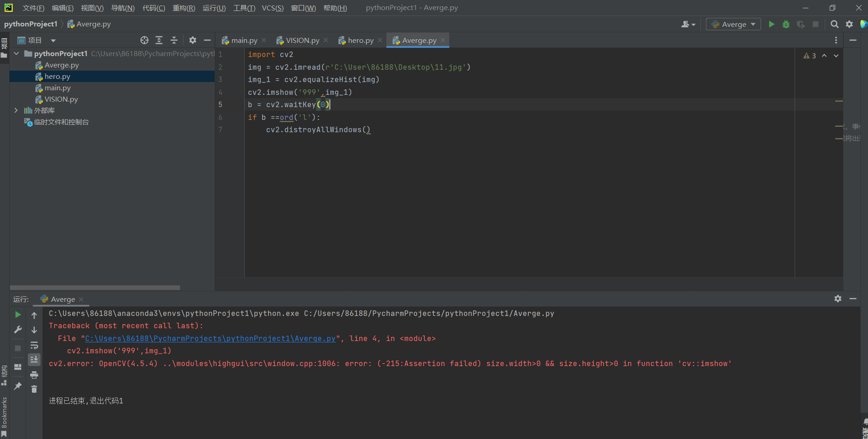Close the main.py editor tab
The height and width of the screenshot is (439, 868).
(264, 40)
